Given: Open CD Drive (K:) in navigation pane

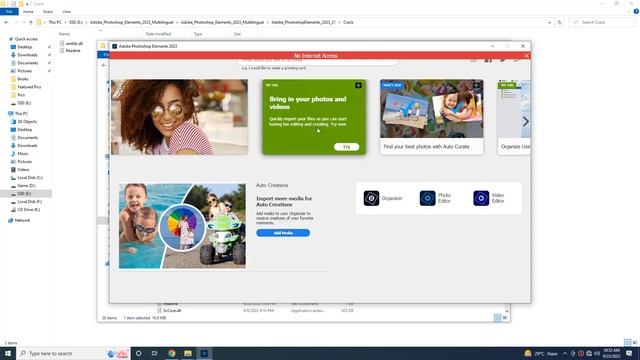Looking at the screenshot, I should (29, 209).
